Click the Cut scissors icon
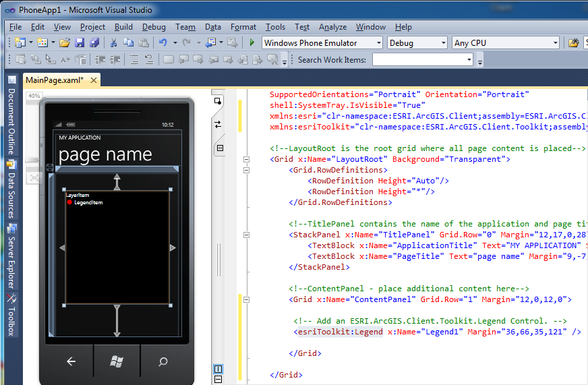This screenshot has width=588, height=385. coord(113,42)
